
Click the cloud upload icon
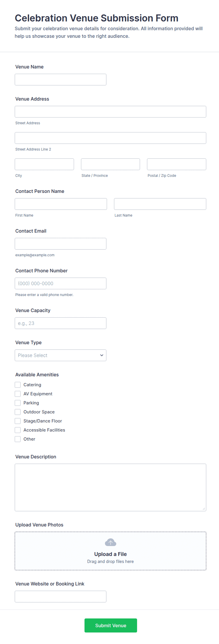click(110, 542)
